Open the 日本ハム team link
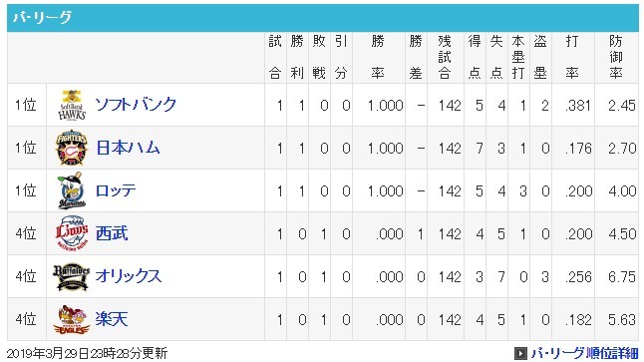644x362 pixels. click(128, 148)
